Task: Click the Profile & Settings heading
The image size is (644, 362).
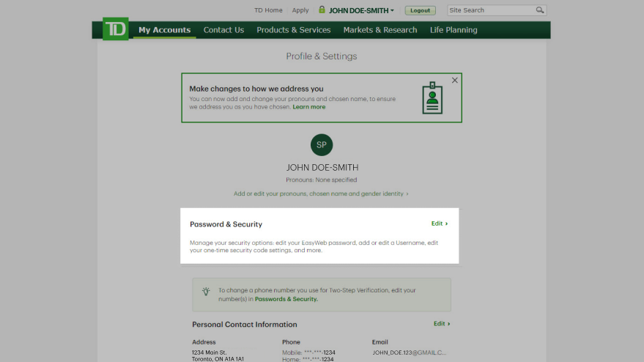Action: pyautogui.click(x=322, y=56)
